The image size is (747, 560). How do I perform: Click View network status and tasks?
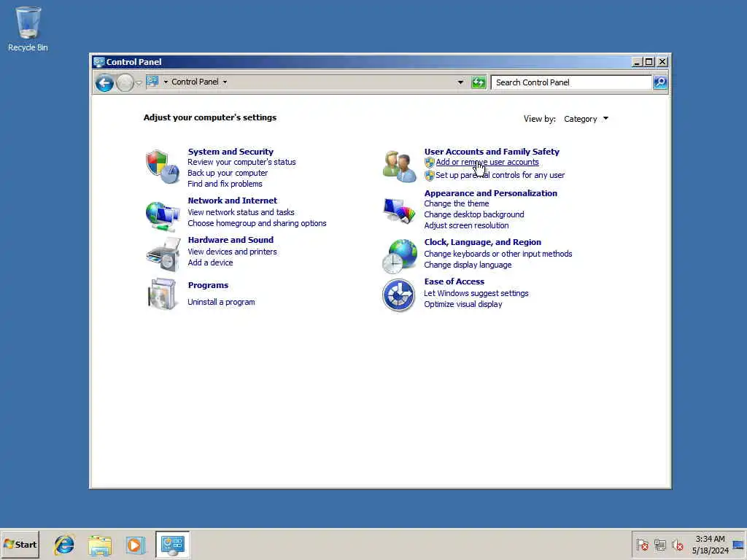point(241,212)
